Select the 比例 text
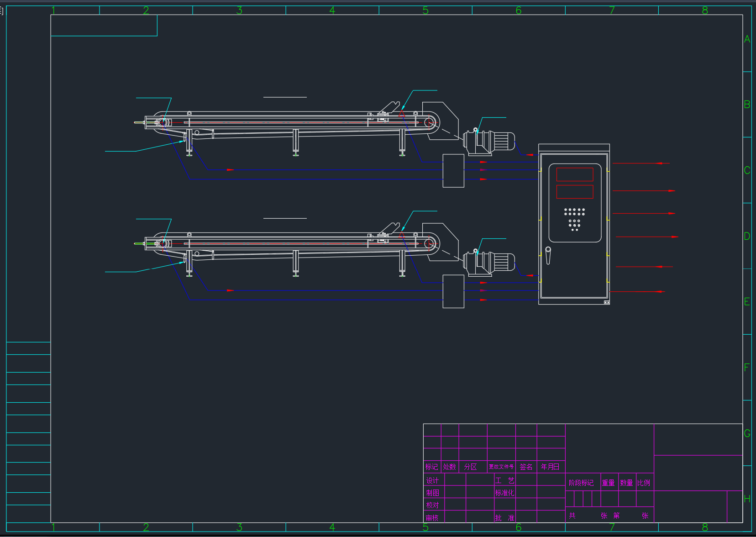 click(x=644, y=483)
